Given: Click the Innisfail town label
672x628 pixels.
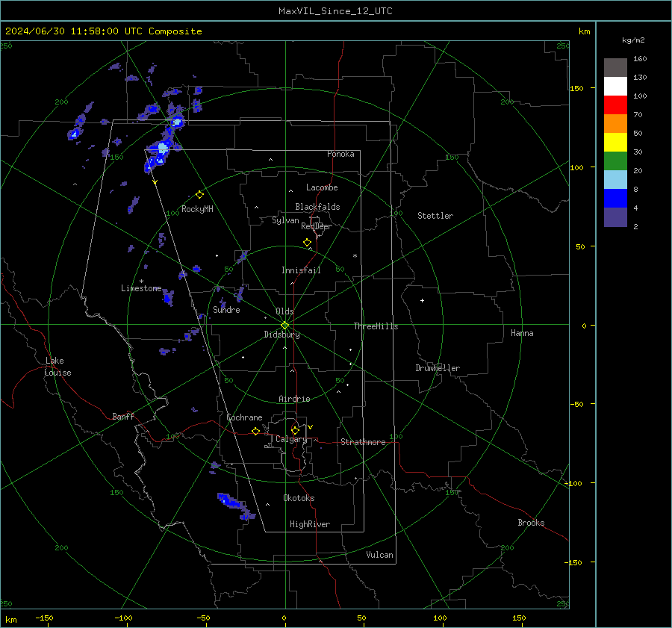Looking at the screenshot, I should coord(301,270).
